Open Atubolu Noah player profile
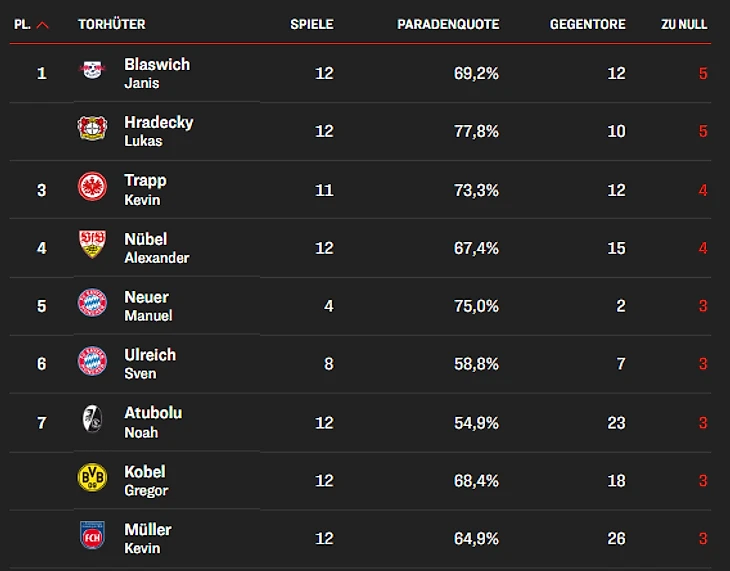The image size is (730, 571). [153, 422]
